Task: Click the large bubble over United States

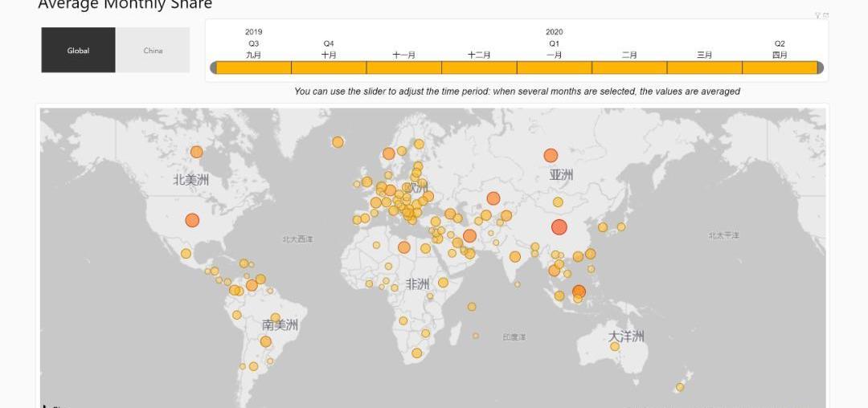Action: click(192, 220)
